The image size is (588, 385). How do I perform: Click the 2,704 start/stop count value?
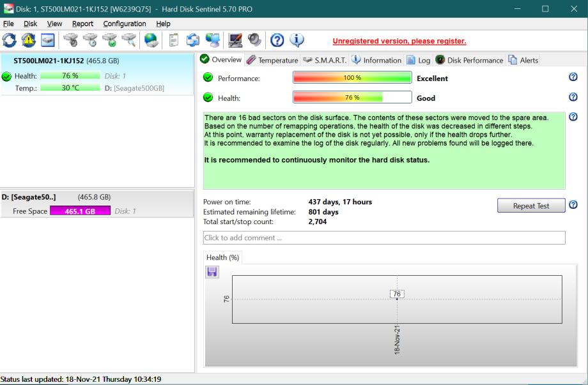(317, 222)
